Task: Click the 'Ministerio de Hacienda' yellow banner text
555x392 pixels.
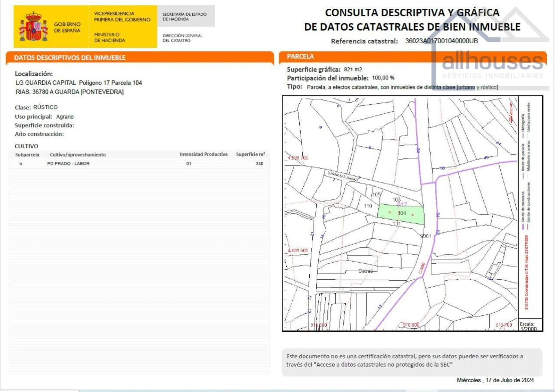Action: (x=109, y=37)
